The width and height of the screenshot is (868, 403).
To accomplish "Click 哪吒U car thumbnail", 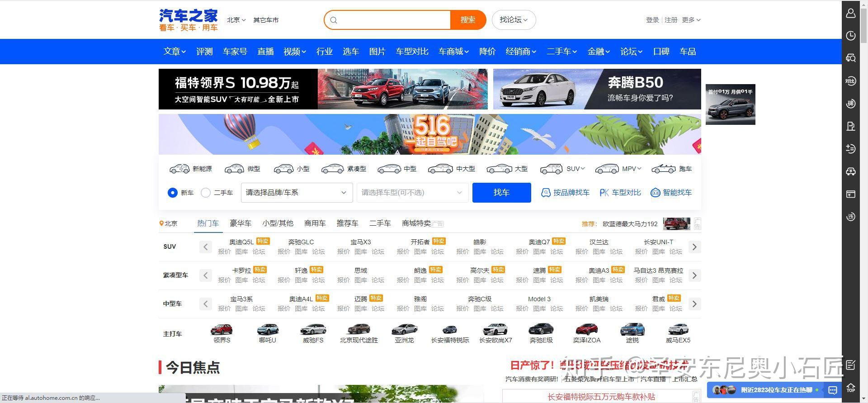I will 268,329.
